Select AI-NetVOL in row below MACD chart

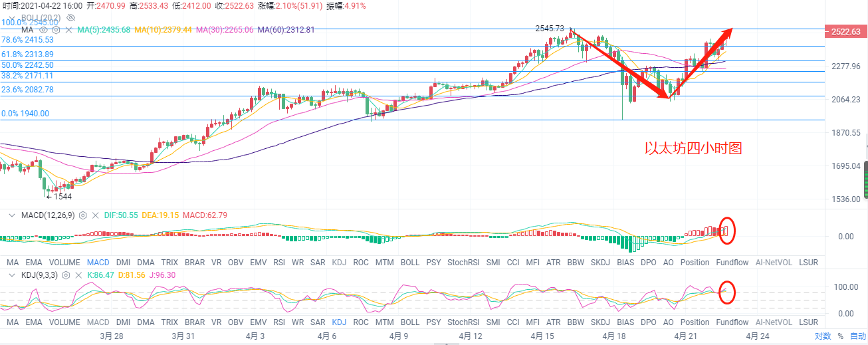click(x=774, y=263)
